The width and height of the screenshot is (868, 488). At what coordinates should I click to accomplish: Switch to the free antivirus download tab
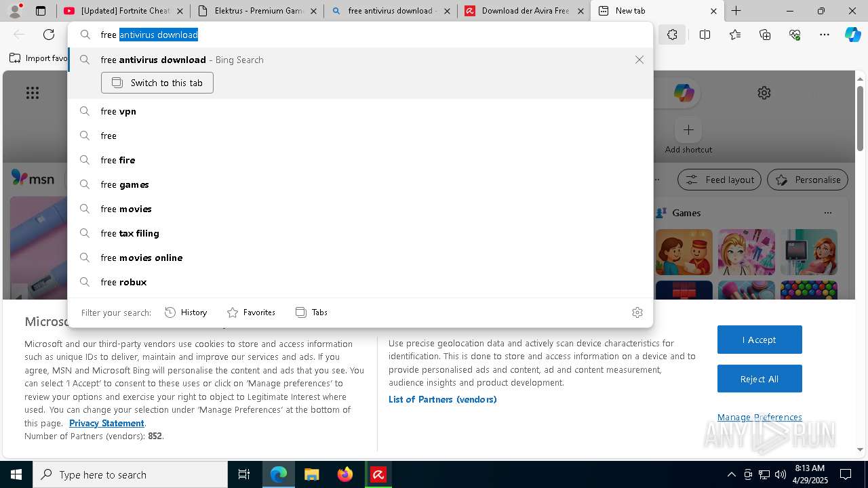[x=391, y=11]
